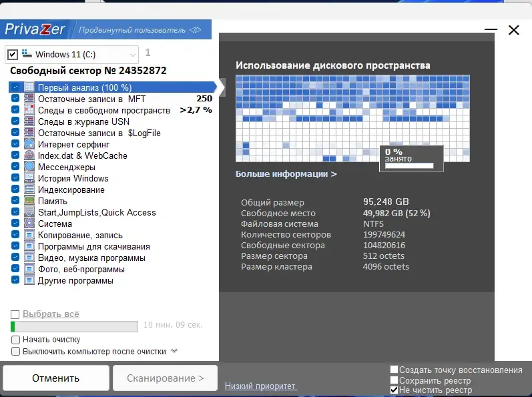Toggle the Выбрать всё checkbox
The width and height of the screenshot is (532, 397).
[x=15, y=315]
